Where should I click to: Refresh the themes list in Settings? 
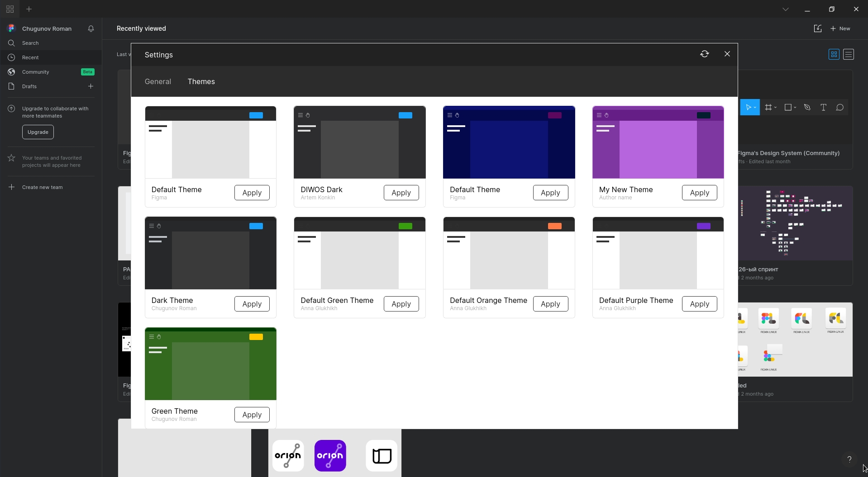[704, 54]
